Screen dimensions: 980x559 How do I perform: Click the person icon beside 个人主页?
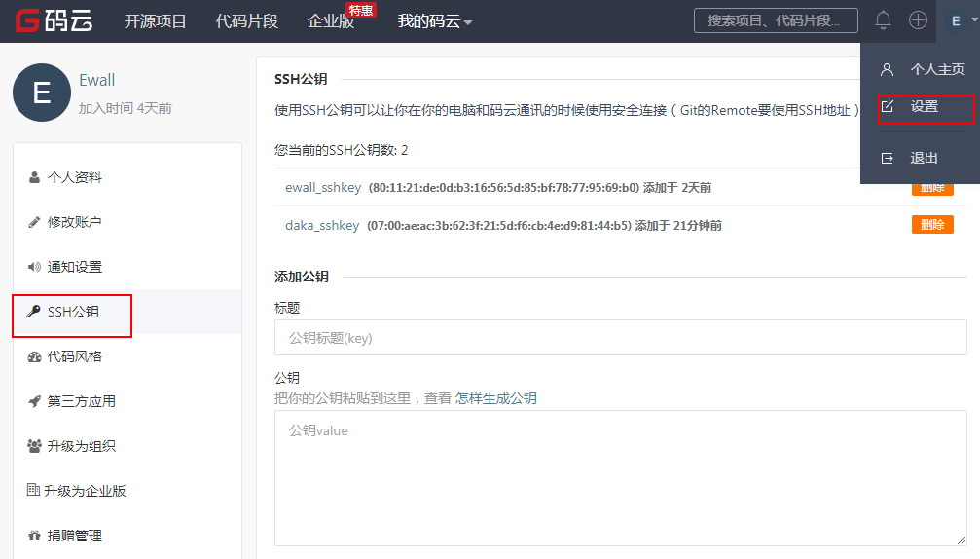click(887, 69)
